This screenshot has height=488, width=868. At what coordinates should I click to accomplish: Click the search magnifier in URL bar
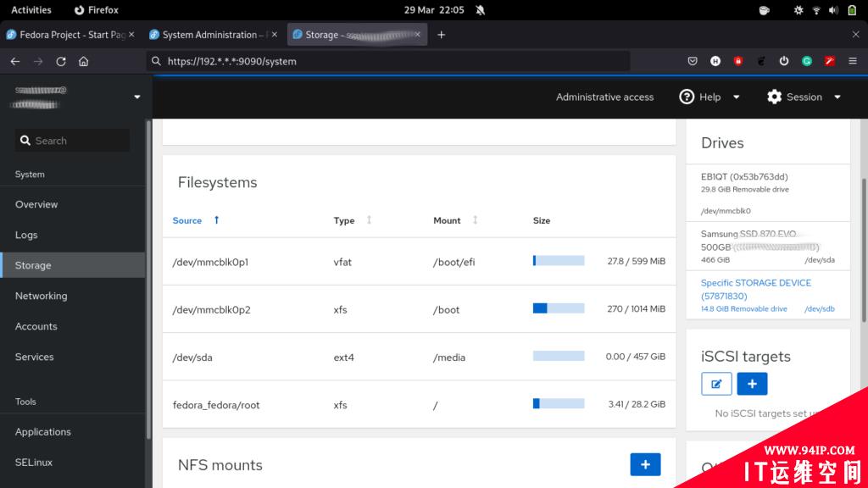click(156, 61)
